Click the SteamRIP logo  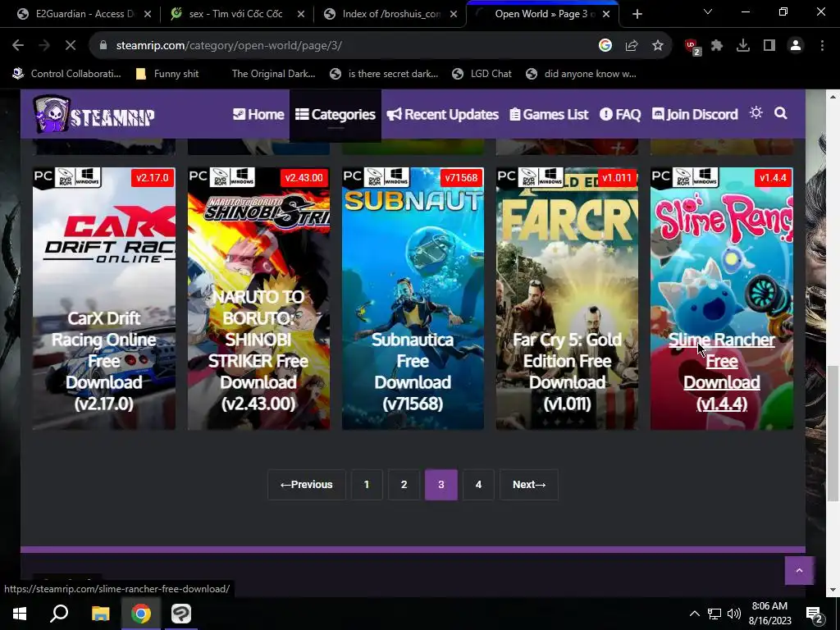tap(94, 114)
